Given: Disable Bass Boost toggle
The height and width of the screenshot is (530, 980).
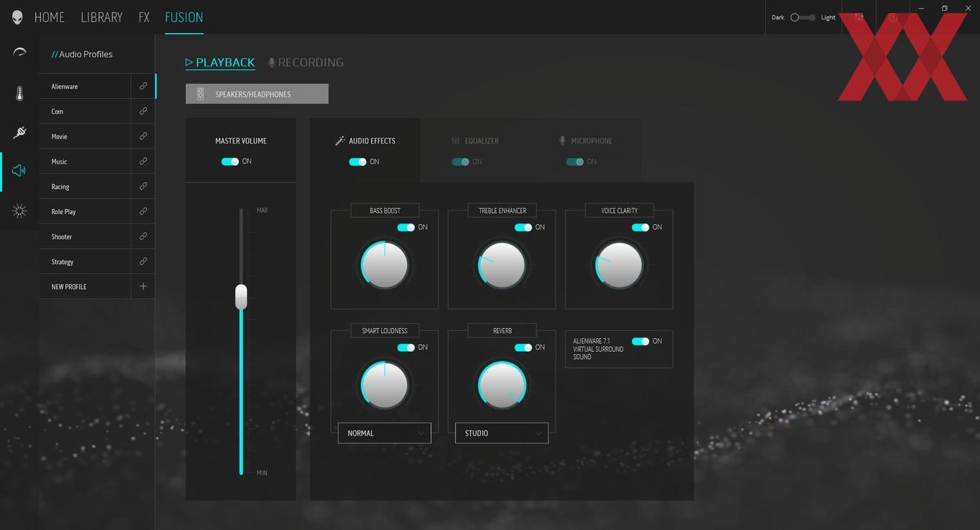Looking at the screenshot, I should click(406, 227).
